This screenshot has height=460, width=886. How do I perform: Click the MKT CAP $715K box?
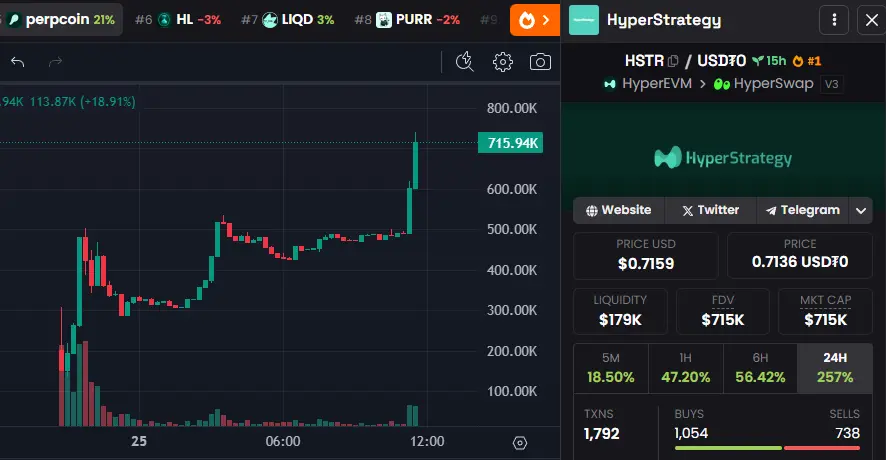coord(826,311)
